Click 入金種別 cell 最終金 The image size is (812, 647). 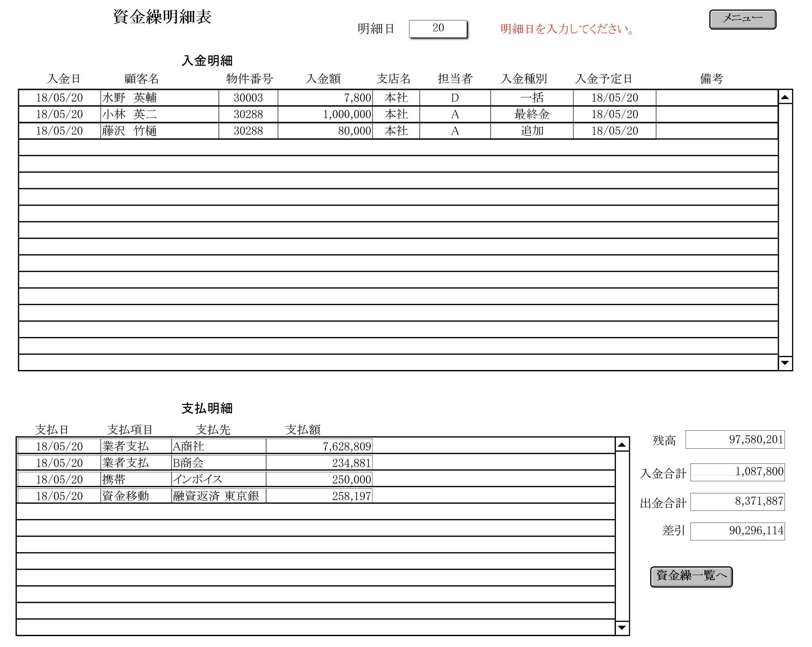[x=532, y=114]
